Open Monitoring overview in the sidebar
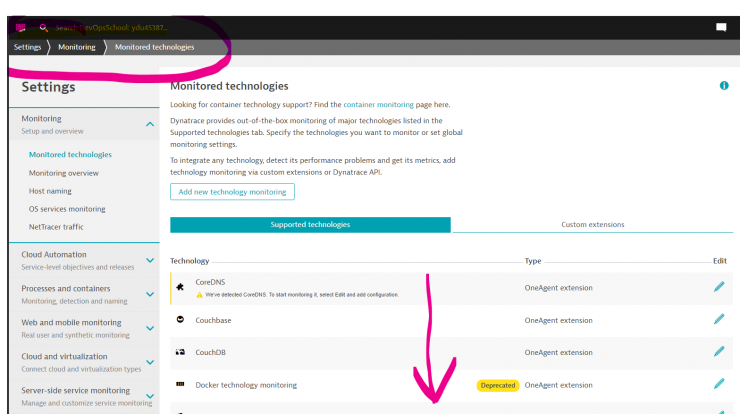This screenshot has height=414, width=740. click(64, 173)
